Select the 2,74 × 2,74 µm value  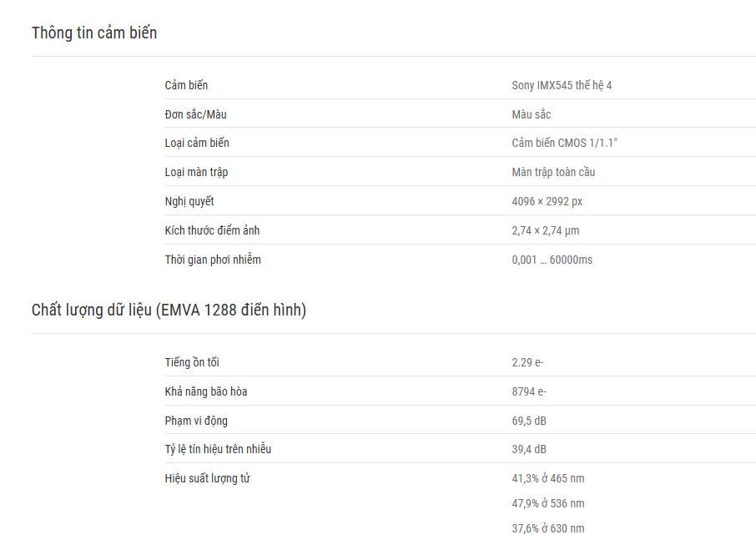545,230
